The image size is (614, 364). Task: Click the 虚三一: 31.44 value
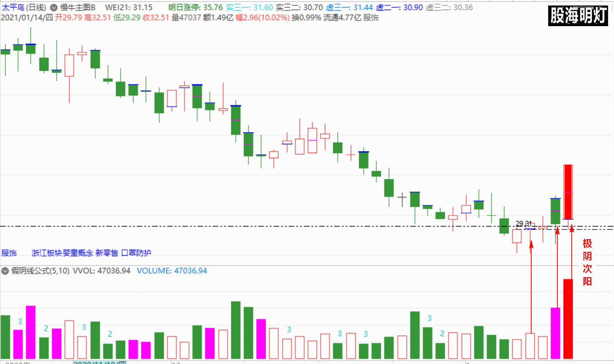(x=349, y=8)
